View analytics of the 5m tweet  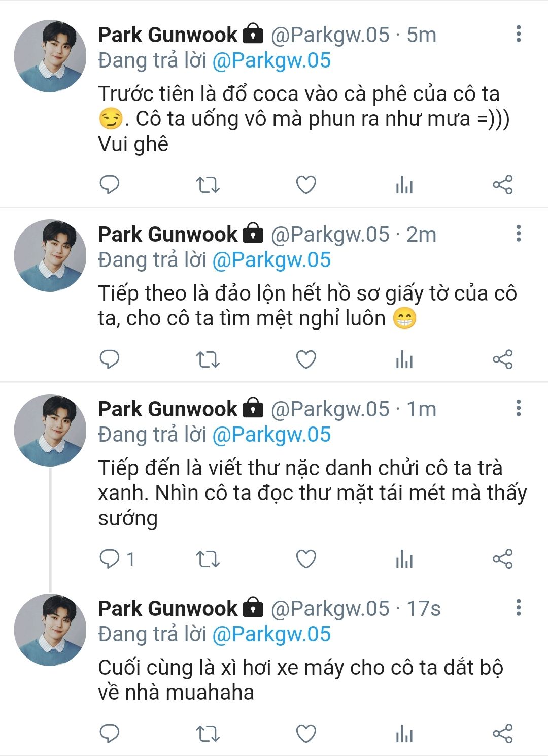coord(404,185)
